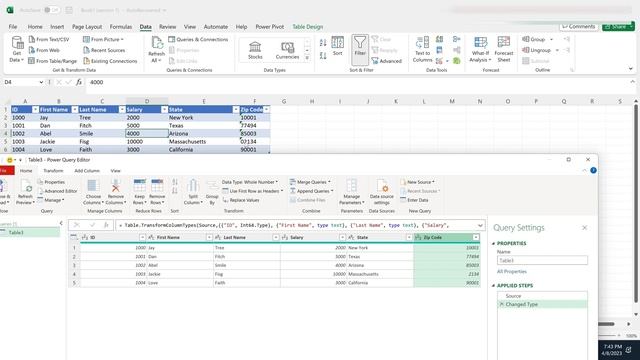This screenshot has height=360, width=640.
Task: Click Excel Comments button
Action: [578, 27]
